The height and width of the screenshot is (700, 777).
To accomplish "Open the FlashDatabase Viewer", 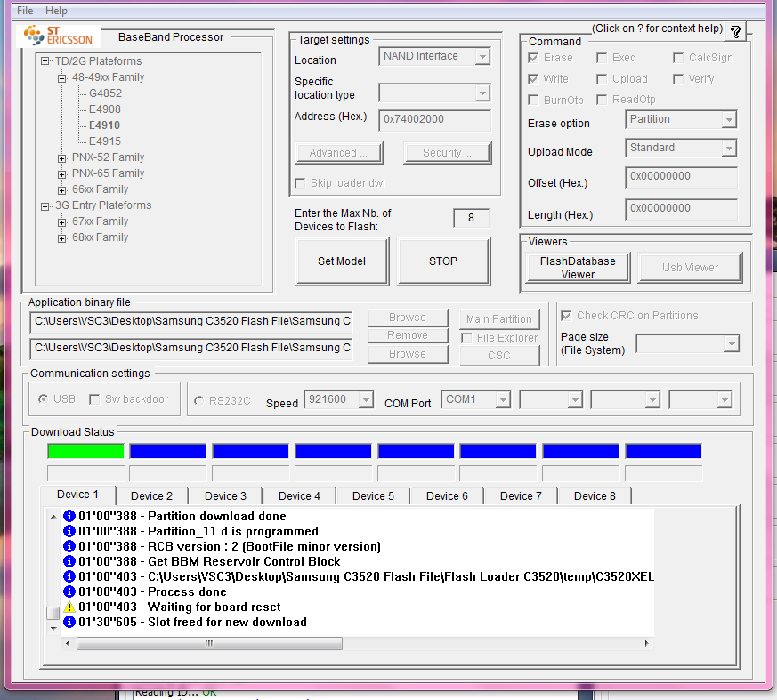I will pyautogui.click(x=578, y=268).
